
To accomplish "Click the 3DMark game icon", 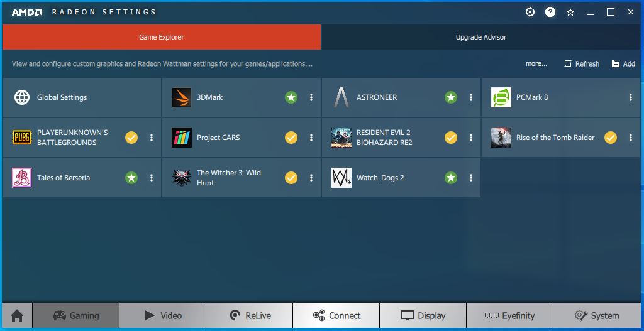I will point(182,97).
